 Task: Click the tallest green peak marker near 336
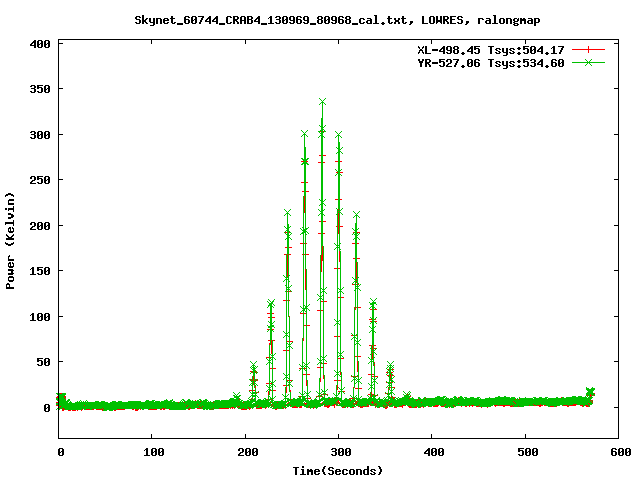pos(322,102)
